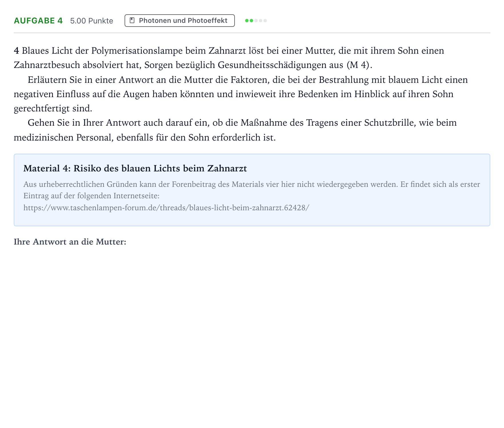Open the taschenlampen-forum.de thread URL
This screenshot has width=504, height=428.
(x=166, y=208)
